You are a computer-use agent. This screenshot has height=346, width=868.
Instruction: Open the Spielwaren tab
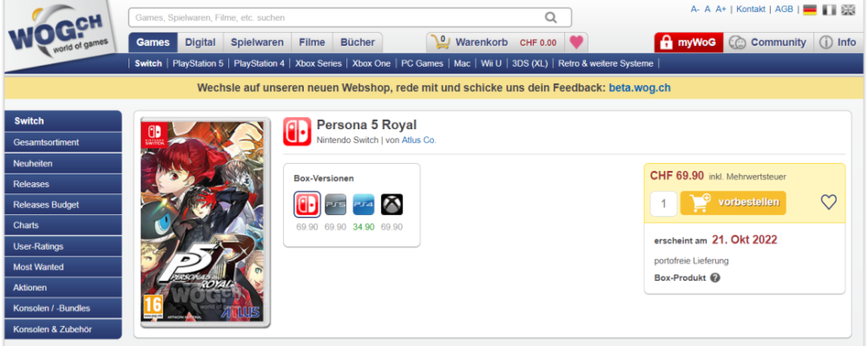coord(258,42)
